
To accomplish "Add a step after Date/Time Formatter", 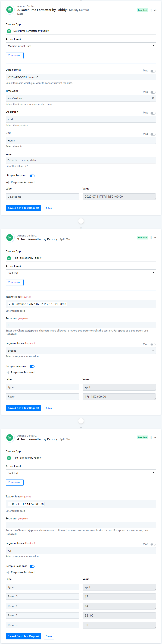I will tap(81, 221).
